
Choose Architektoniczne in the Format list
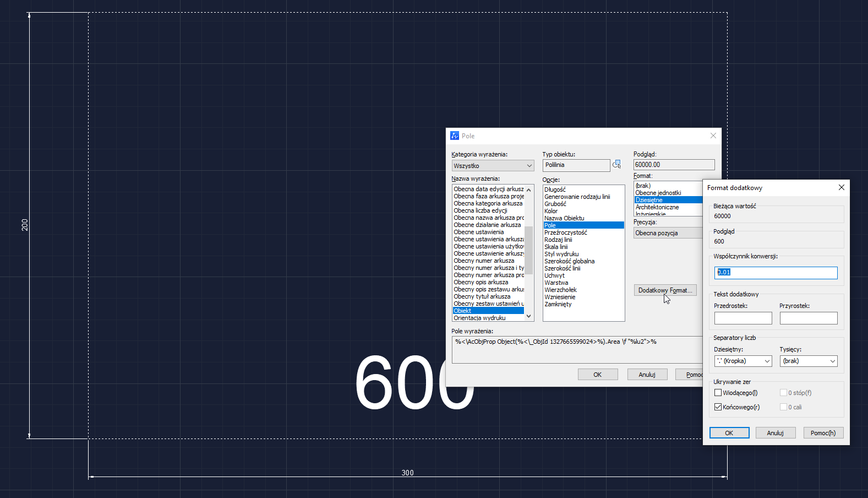click(x=657, y=207)
